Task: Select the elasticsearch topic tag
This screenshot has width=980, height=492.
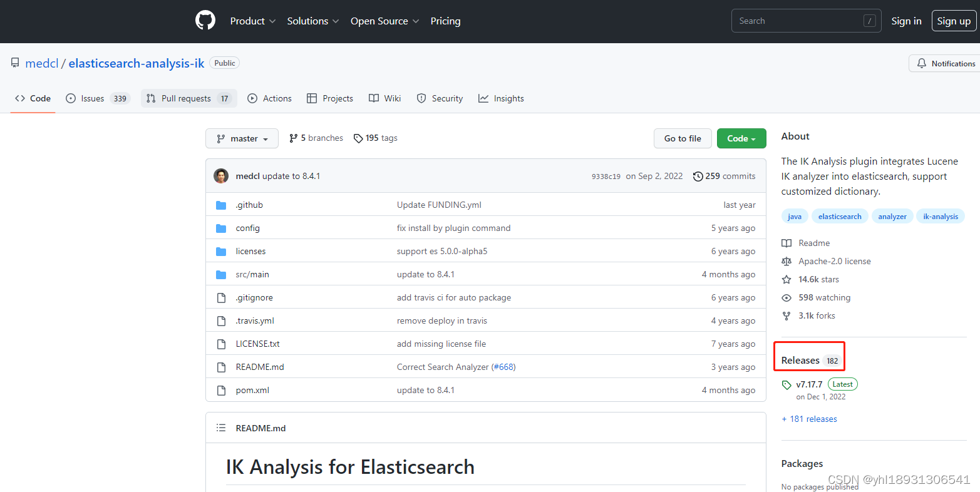Action: 840,217
